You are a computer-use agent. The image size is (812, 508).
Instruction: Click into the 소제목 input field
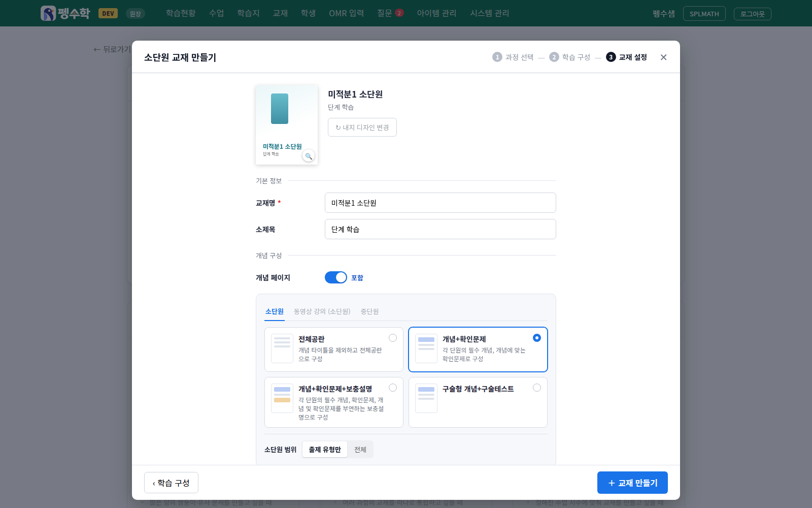click(441, 229)
